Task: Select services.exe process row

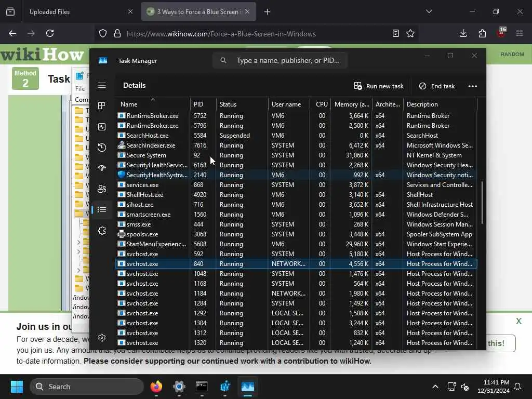Action: click(x=296, y=185)
